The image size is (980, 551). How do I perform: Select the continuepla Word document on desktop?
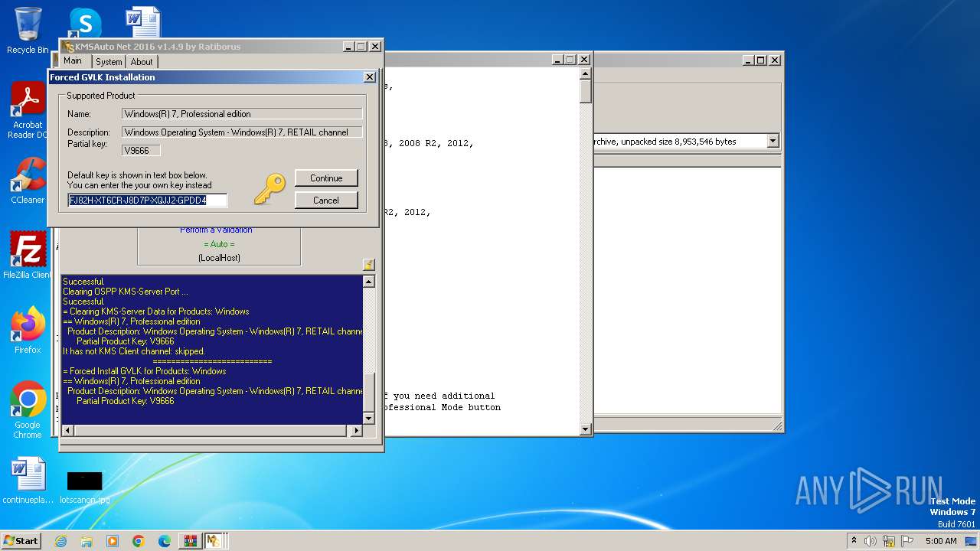click(28, 481)
